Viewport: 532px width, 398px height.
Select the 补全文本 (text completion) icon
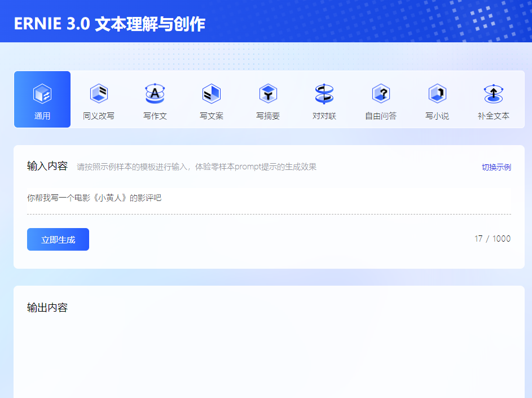[493, 94]
